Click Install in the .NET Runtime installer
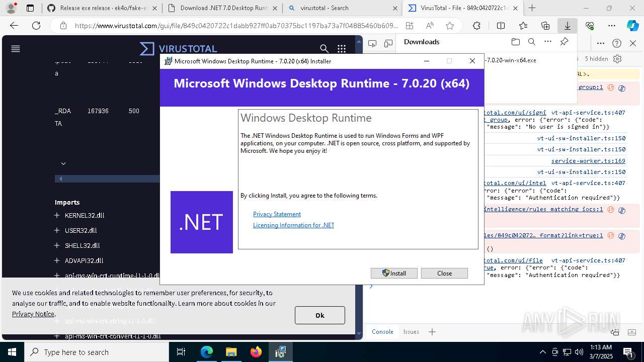This screenshot has width=644, height=362. [394, 273]
